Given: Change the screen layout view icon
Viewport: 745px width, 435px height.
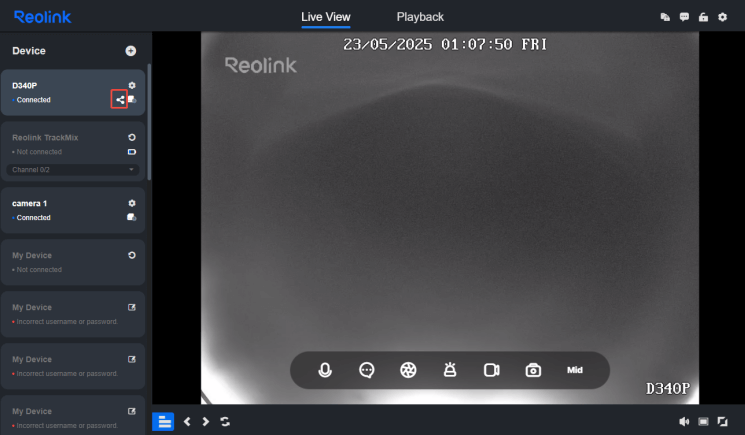Looking at the screenshot, I should (x=703, y=422).
